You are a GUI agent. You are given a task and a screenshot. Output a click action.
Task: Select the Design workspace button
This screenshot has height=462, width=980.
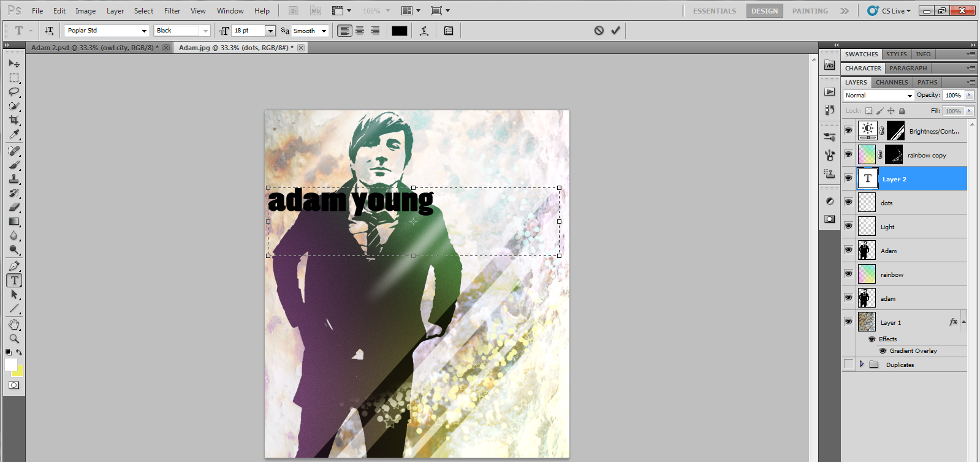(764, 11)
